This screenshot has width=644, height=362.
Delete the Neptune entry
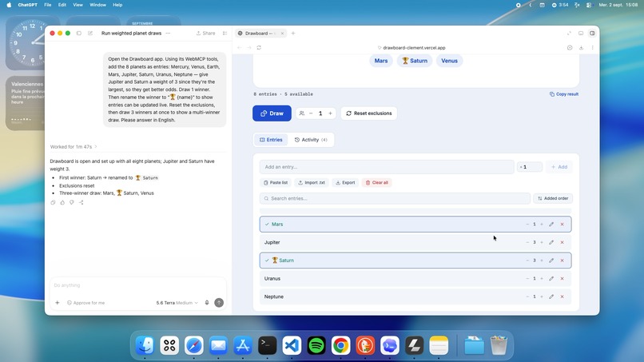click(x=563, y=296)
